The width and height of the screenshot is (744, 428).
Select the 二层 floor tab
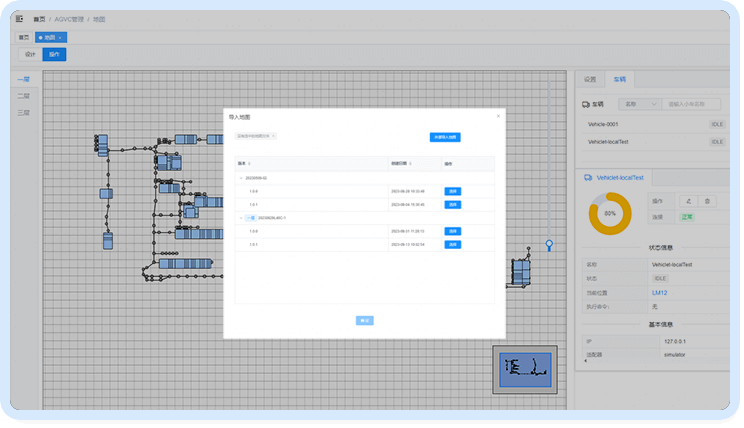[x=23, y=96]
